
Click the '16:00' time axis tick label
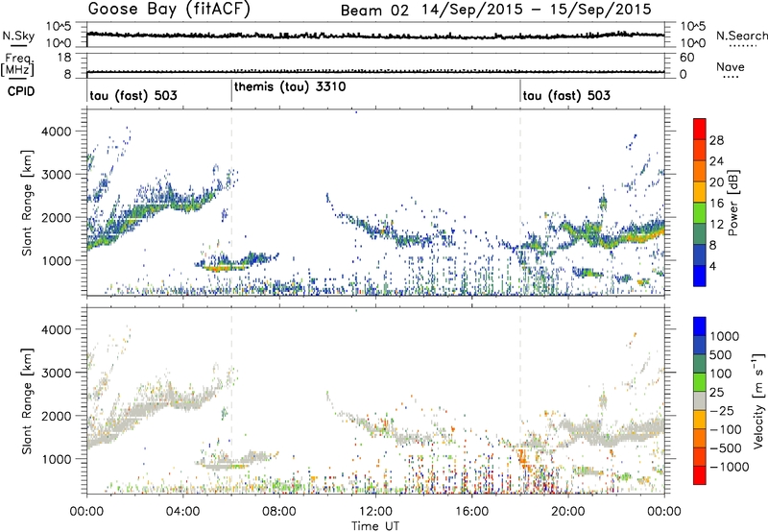[471, 512]
